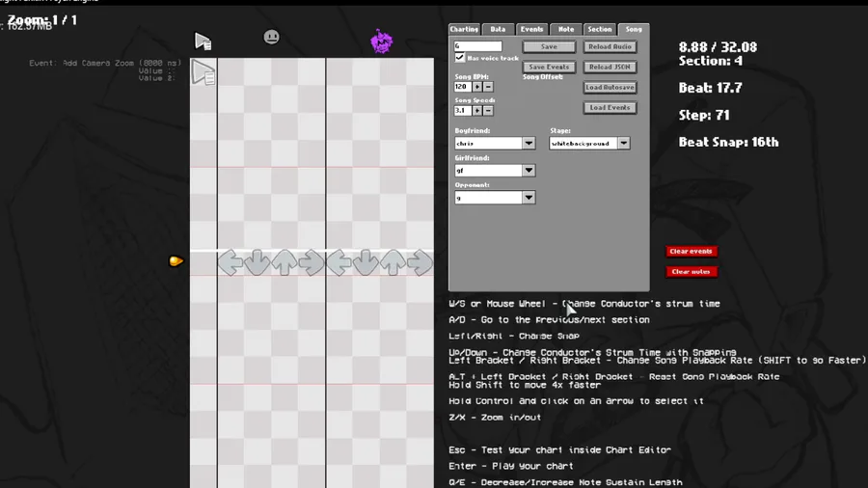Click second up arrow on strum line
The image size is (868, 488).
pos(393,262)
